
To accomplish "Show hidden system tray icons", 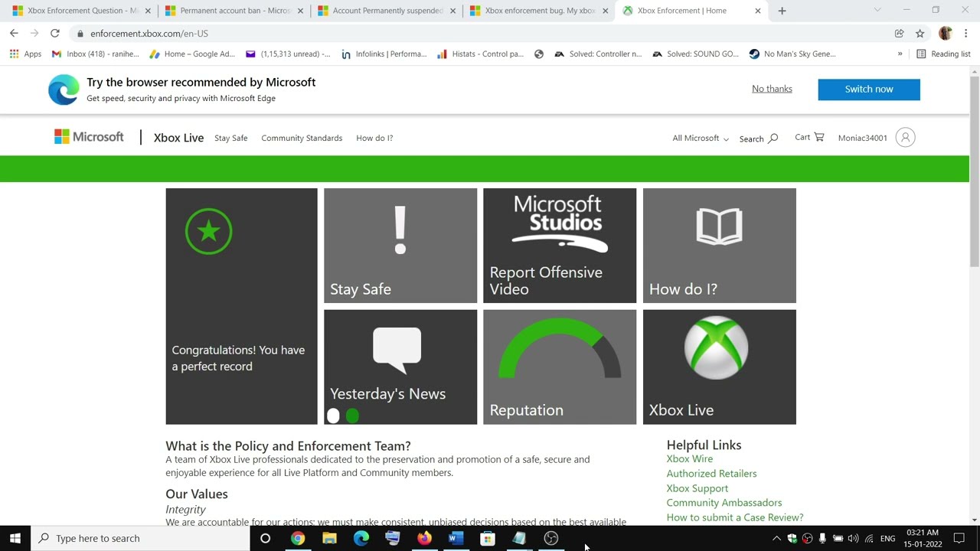I will (x=776, y=538).
